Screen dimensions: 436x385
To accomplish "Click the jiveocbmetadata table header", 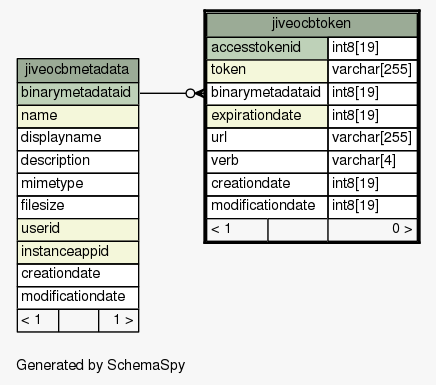I will coord(78,70).
